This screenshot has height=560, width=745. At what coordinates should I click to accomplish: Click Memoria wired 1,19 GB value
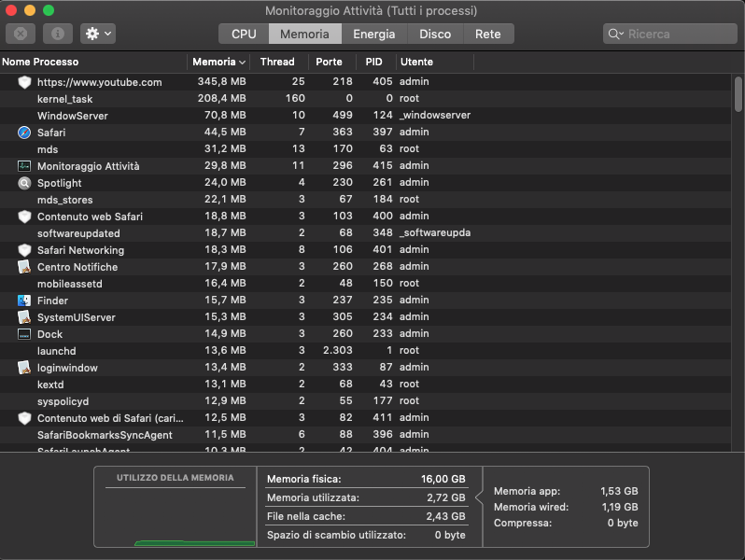pyautogui.click(x=620, y=508)
